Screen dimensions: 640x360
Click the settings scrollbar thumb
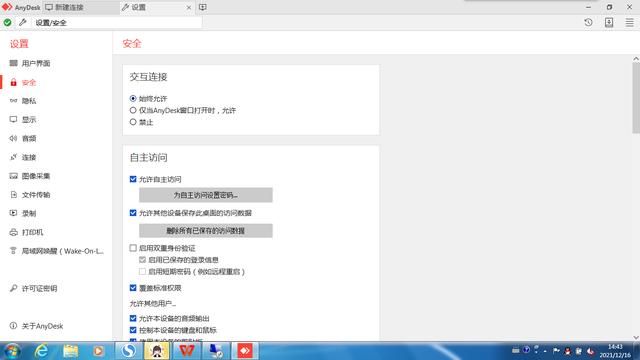(636, 98)
